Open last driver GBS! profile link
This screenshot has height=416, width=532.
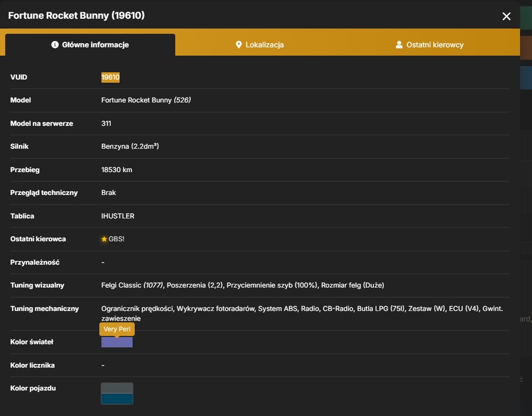[116, 239]
